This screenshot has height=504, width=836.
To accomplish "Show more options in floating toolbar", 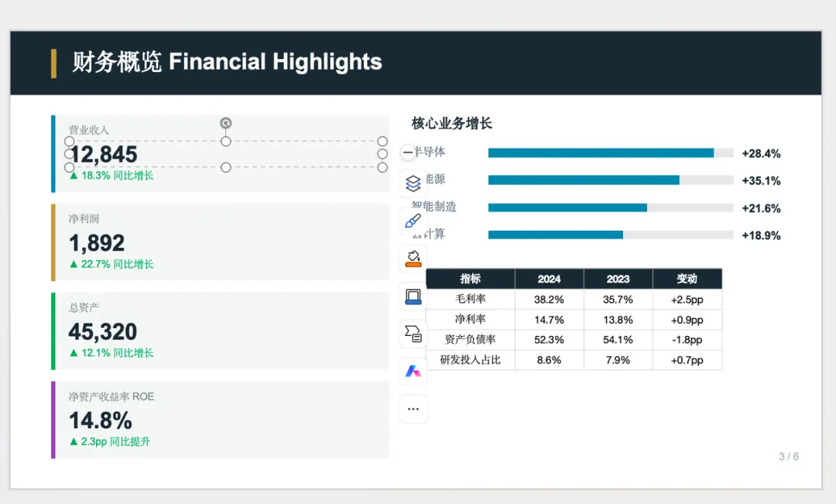I will click(x=413, y=409).
